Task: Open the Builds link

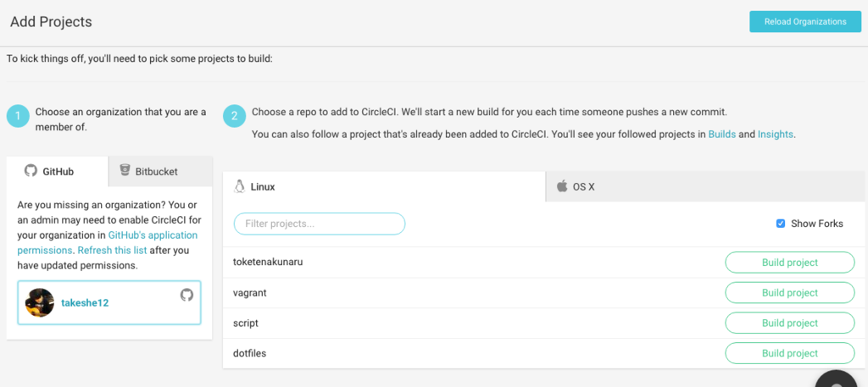Action: tap(722, 134)
